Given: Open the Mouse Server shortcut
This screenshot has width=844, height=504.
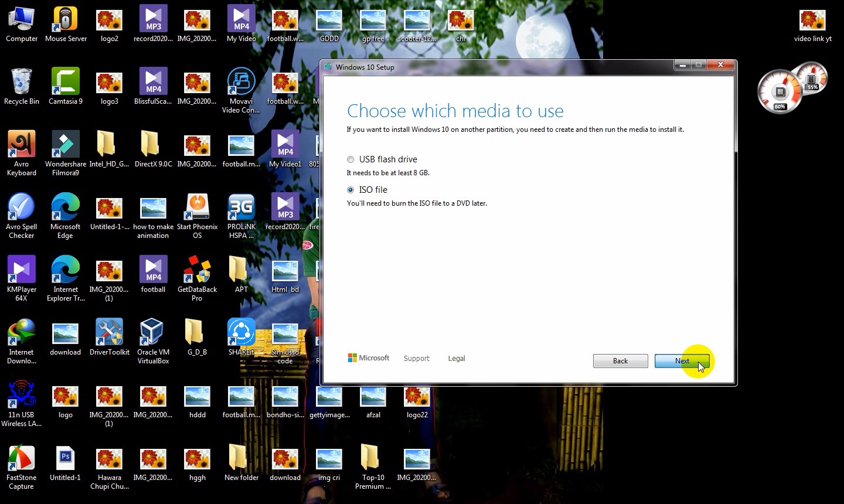Looking at the screenshot, I should 66,25.
